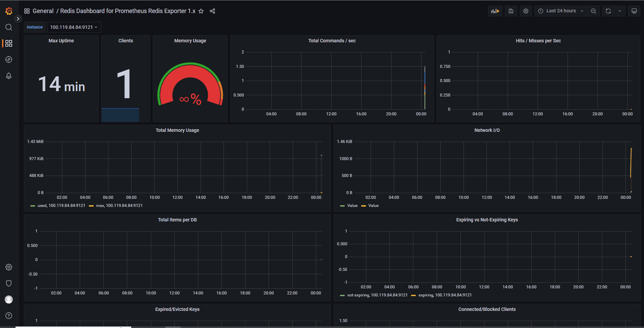This screenshot has width=644, height=328.
Task: Go to the General folder breadcrumb
Action: [x=43, y=11]
